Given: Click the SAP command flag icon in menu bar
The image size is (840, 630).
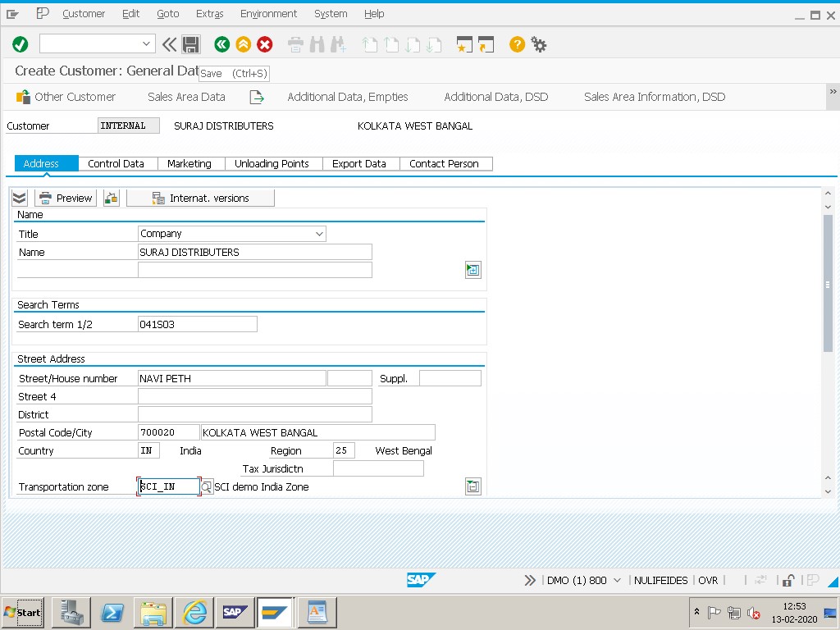Looking at the screenshot, I should tap(43, 13).
